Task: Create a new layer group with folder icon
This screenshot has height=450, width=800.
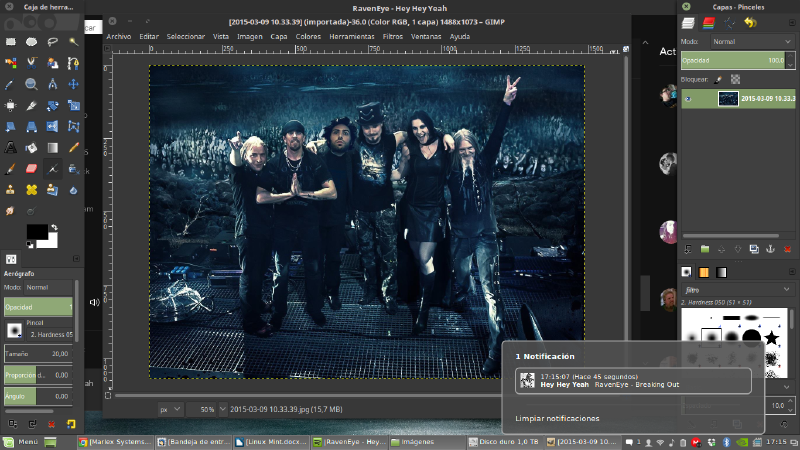Action: pyautogui.click(x=705, y=249)
